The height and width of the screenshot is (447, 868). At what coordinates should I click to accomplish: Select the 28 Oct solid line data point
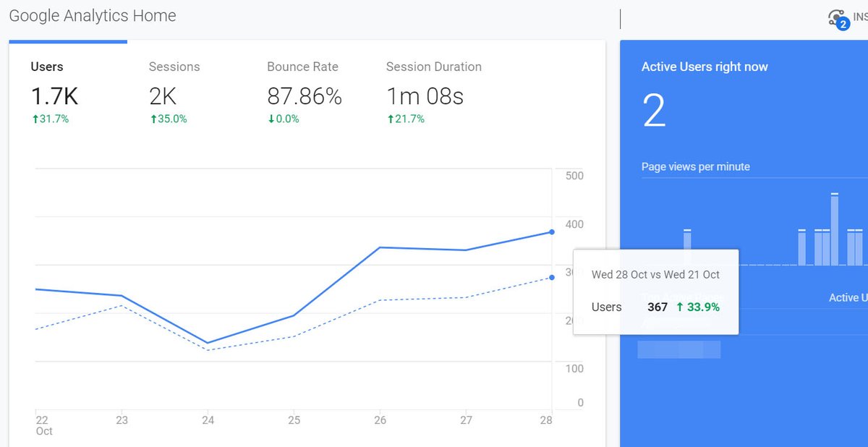pos(552,232)
